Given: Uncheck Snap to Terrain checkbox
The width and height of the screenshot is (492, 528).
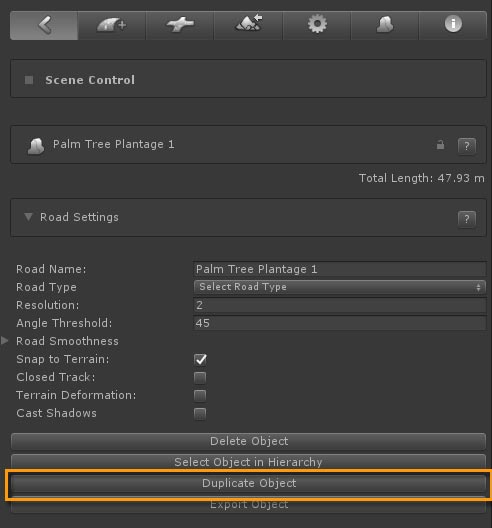Looking at the screenshot, I should click(x=200, y=359).
